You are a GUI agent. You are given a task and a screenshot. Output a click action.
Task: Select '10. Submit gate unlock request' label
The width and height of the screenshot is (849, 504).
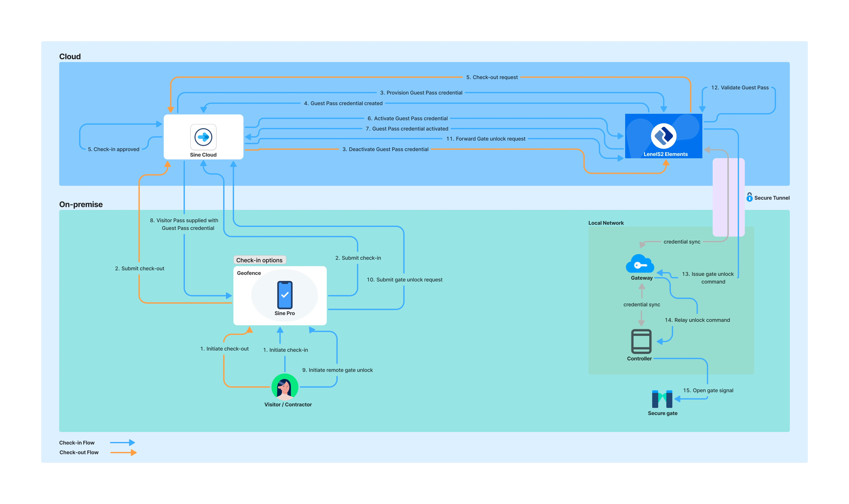pyautogui.click(x=404, y=280)
